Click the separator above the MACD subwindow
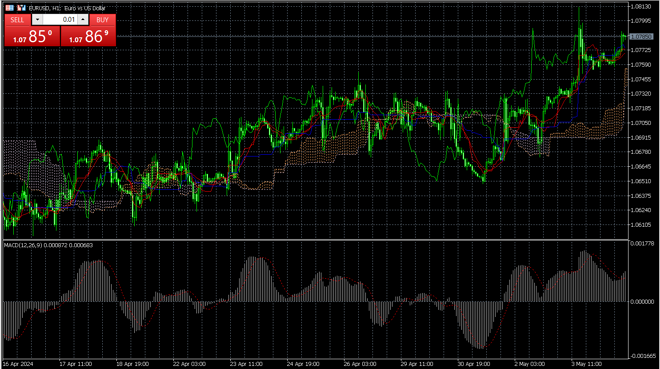Image resolution: width=660 pixels, height=369 pixels. (316, 240)
